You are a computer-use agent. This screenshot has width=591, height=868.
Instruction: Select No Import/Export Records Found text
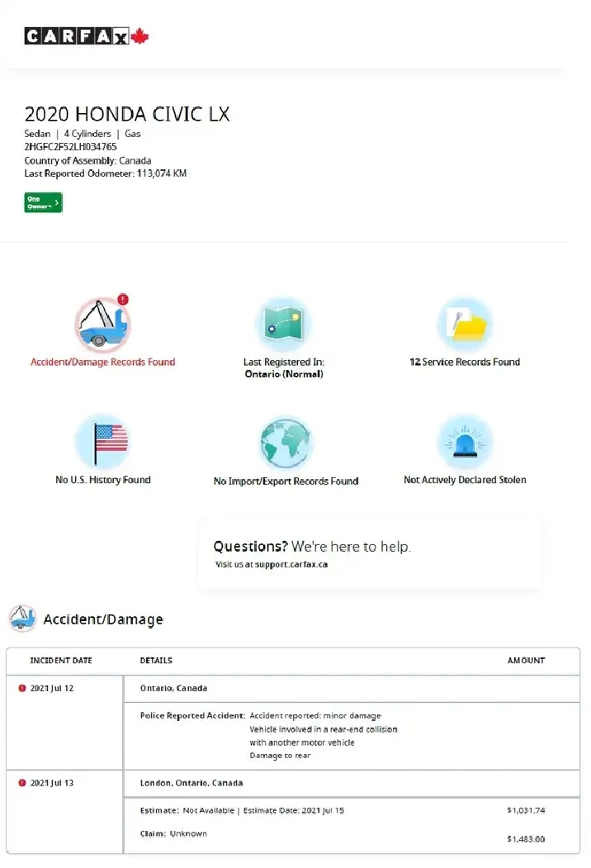tap(286, 481)
